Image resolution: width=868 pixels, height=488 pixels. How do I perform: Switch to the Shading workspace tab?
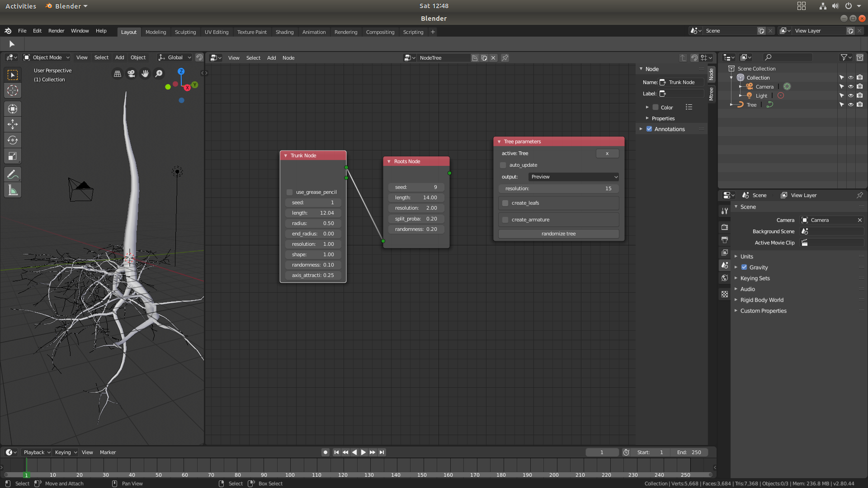[x=284, y=32]
